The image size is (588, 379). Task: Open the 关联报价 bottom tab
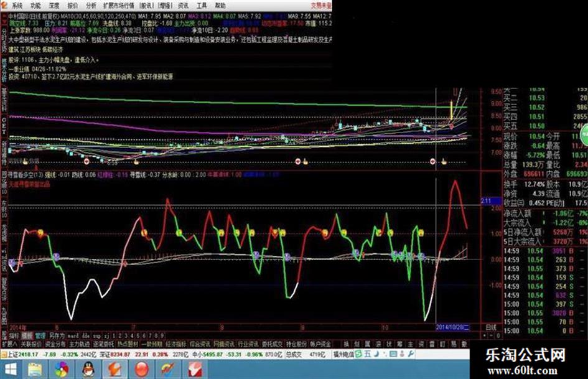(x=31, y=344)
